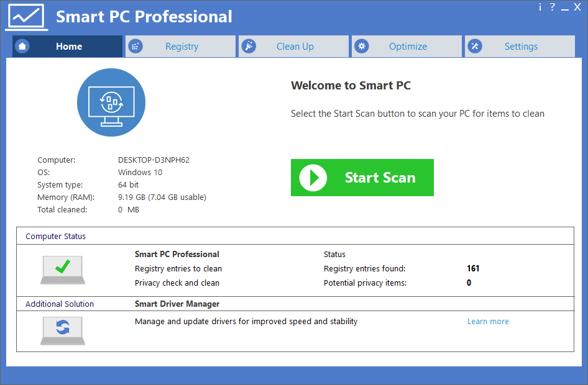The image size is (588, 385).
Task: Click the computer name DESKTOP-D3NPH62
Action: coord(154,160)
